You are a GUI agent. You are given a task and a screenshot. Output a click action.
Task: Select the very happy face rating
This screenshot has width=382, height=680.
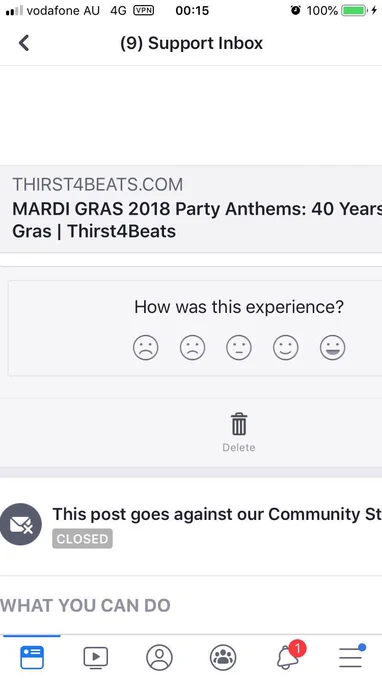[333, 348]
